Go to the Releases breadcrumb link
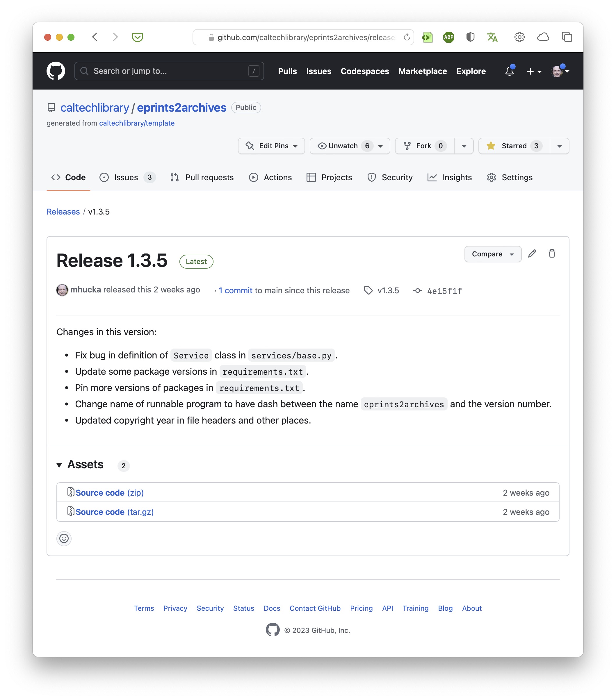The image size is (616, 700). point(63,212)
